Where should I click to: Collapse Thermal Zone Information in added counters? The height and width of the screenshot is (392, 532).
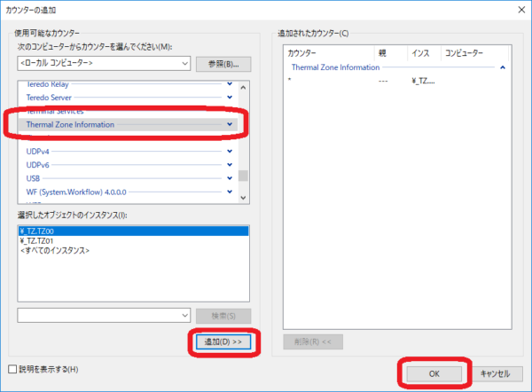coord(503,67)
